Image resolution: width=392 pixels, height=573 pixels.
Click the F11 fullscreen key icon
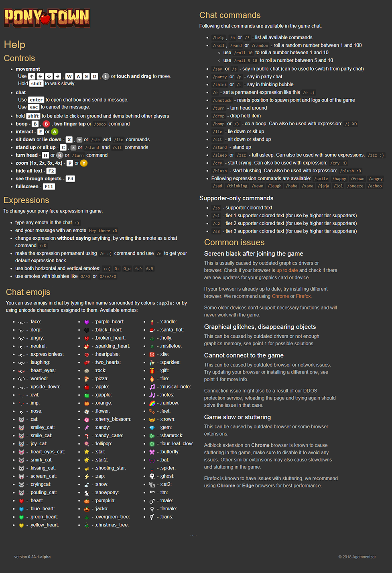click(x=49, y=187)
